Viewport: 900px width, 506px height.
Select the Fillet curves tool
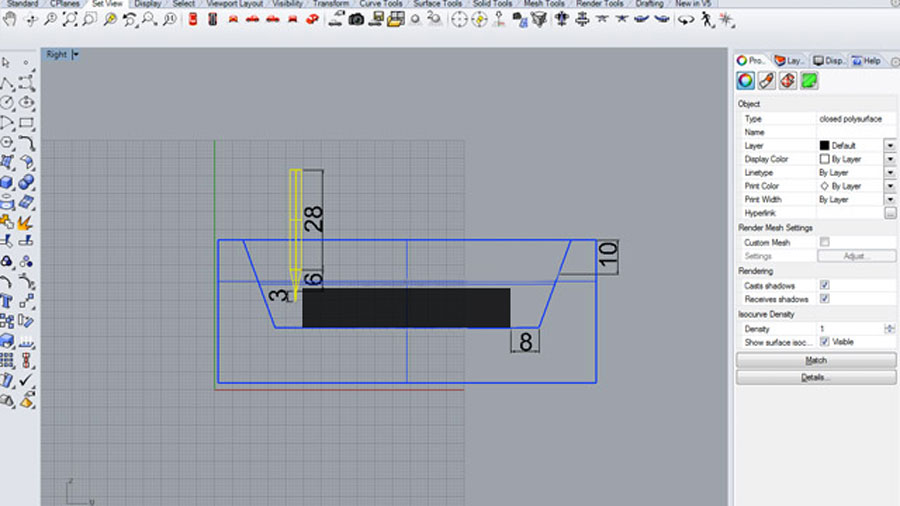pyautogui.click(x=26, y=142)
